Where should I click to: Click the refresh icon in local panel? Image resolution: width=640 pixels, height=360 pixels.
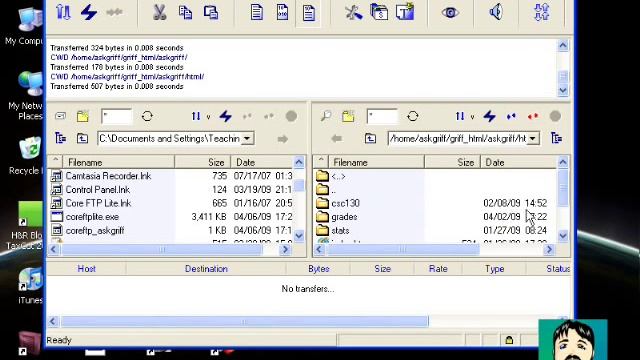[147, 116]
